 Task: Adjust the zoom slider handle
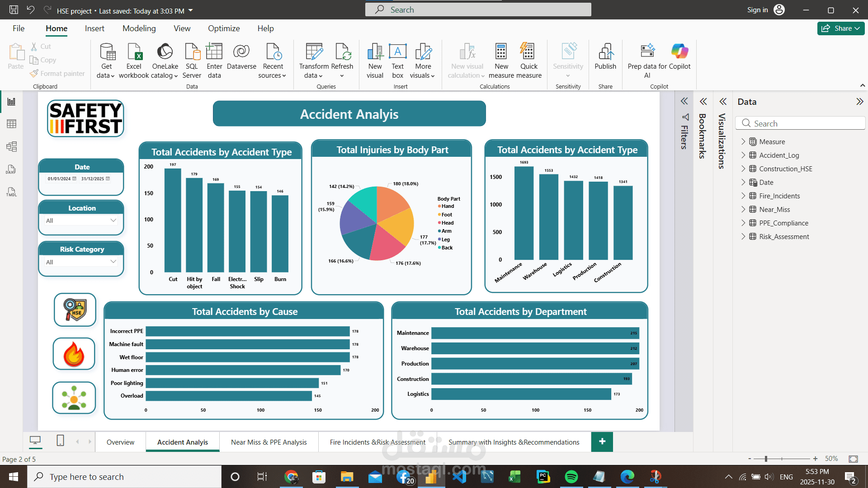(766, 459)
